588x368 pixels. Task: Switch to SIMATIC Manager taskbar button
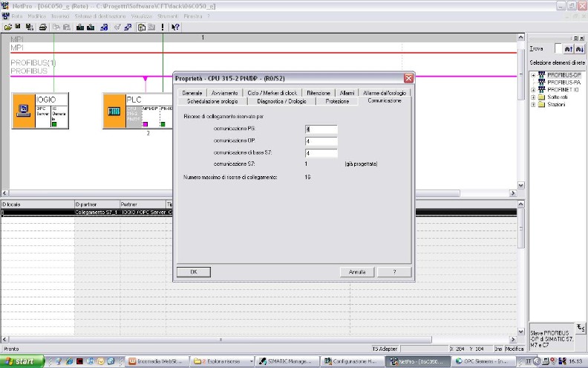click(x=288, y=361)
